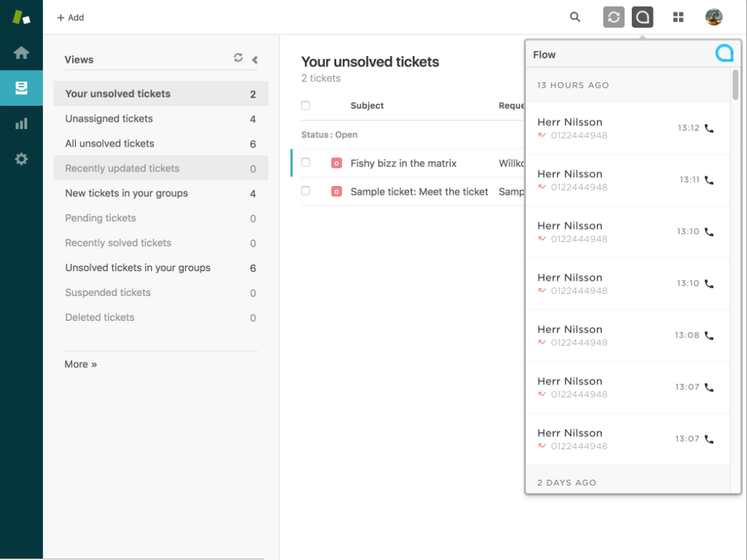Screen dimensions: 747x560
Task: Refresh the Views list
Action: pyautogui.click(x=238, y=58)
